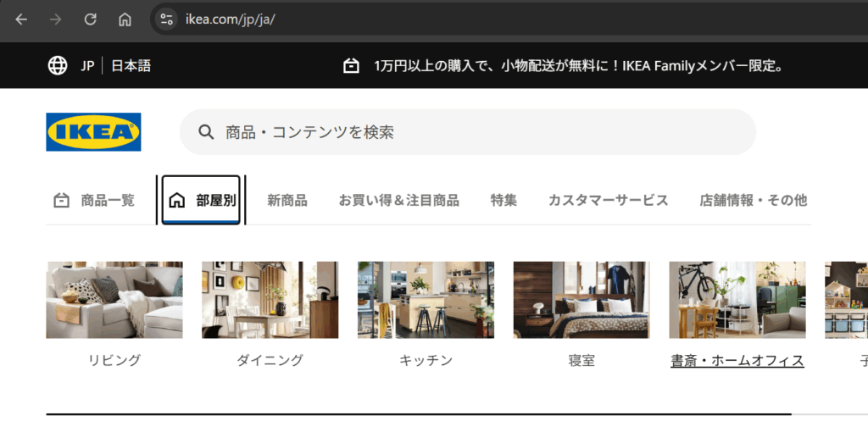The image size is (868, 432).
Task: Open the 商品一覧 menu
Action: click(x=94, y=201)
